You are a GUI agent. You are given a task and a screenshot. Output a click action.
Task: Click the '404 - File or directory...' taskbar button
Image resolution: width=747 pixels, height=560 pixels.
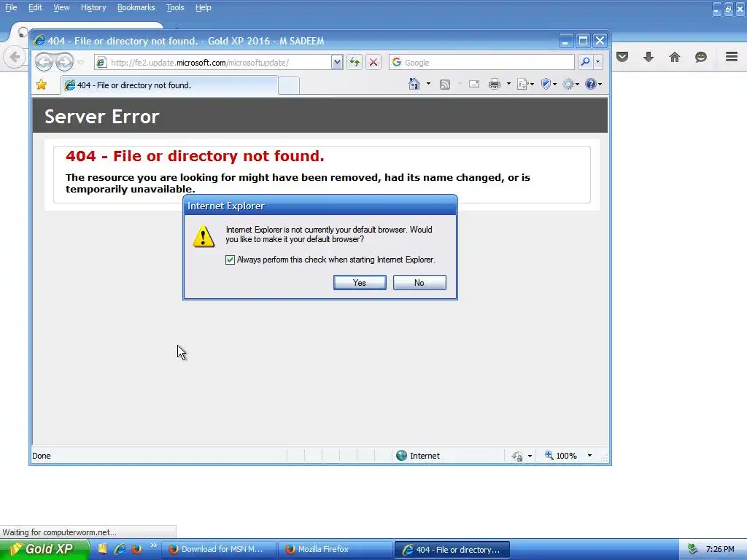pos(452,550)
